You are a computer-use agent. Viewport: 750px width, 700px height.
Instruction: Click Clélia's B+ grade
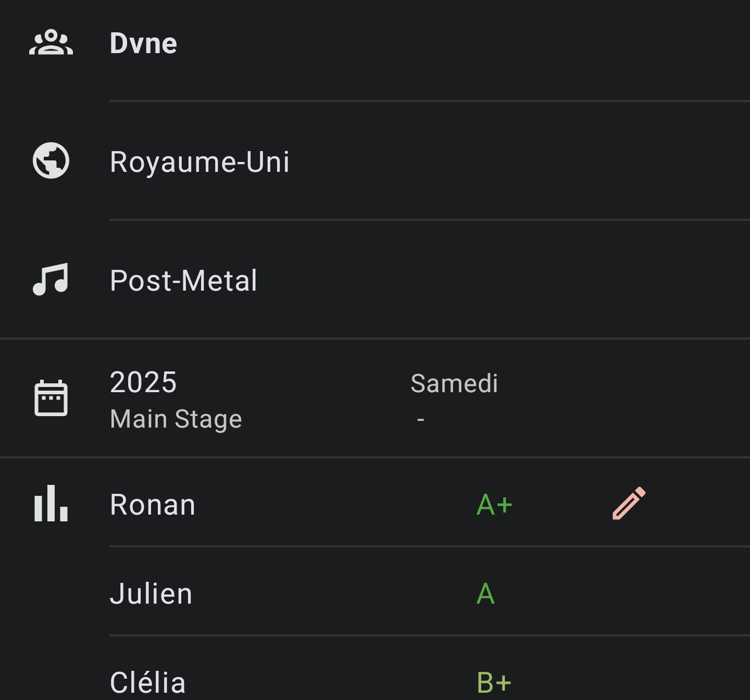tap(494, 682)
